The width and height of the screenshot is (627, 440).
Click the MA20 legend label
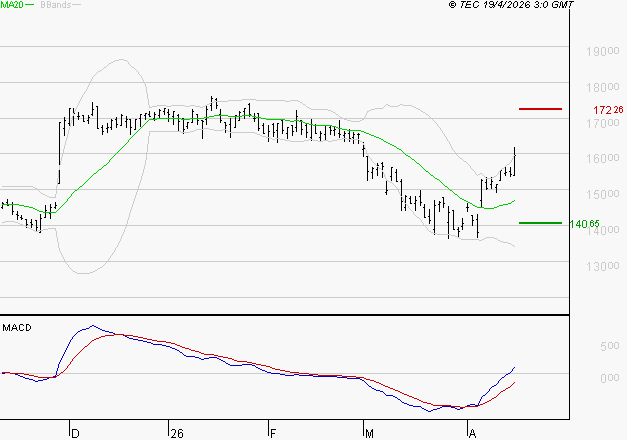[12, 6]
